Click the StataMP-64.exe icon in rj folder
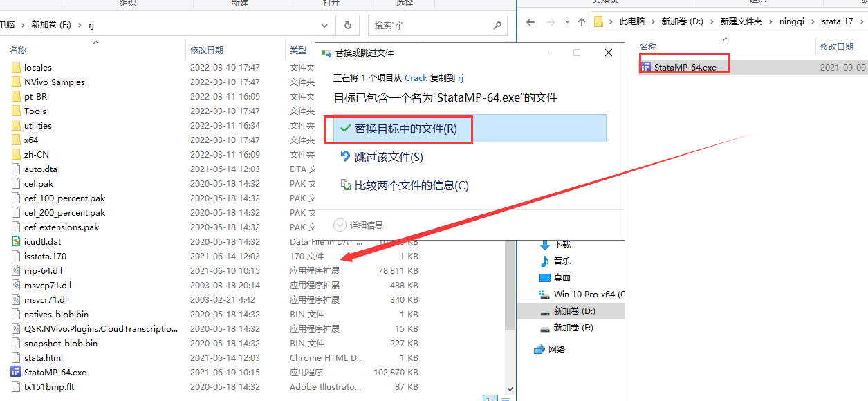 [17, 372]
